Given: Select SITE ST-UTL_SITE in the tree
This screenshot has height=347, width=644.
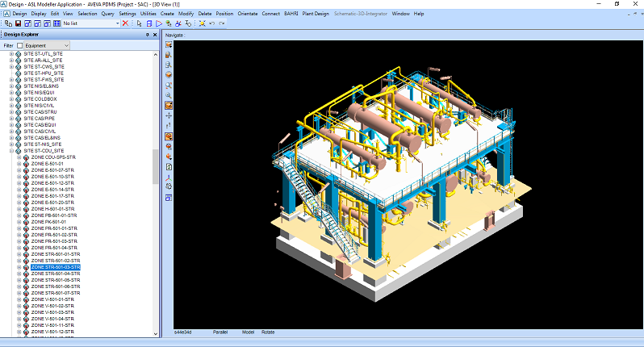Looking at the screenshot, I should pyautogui.click(x=43, y=54).
